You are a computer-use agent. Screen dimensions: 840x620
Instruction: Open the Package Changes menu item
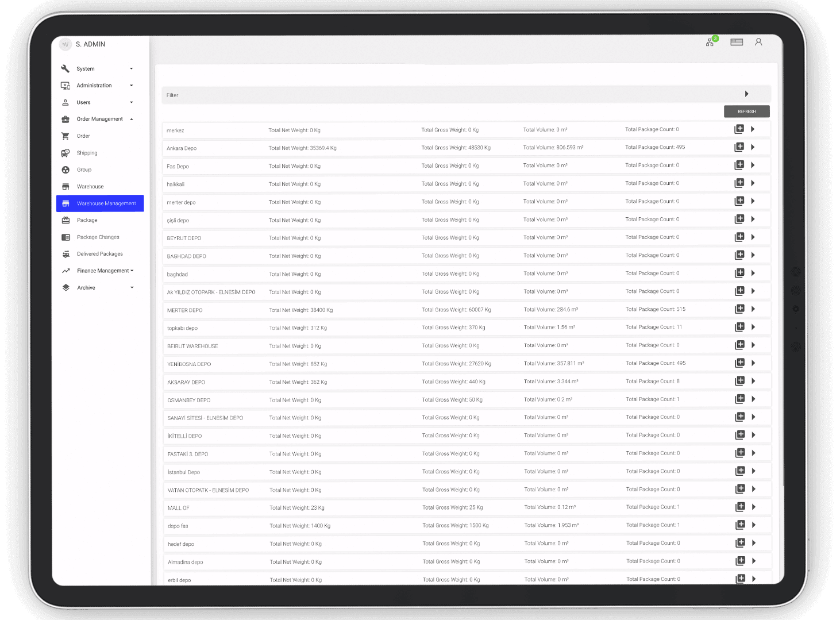click(98, 237)
